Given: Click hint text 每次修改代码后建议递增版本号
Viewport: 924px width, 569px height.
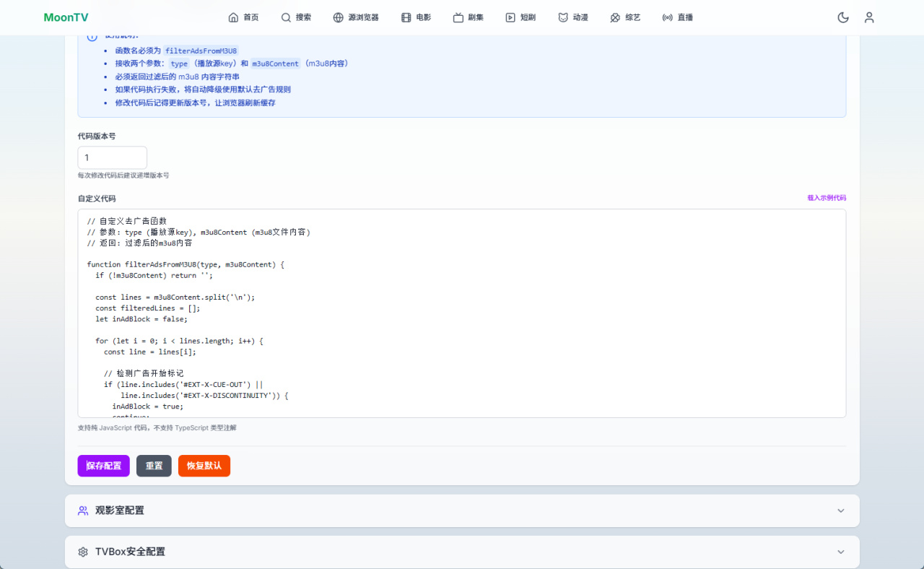Looking at the screenshot, I should pyautogui.click(x=123, y=175).
